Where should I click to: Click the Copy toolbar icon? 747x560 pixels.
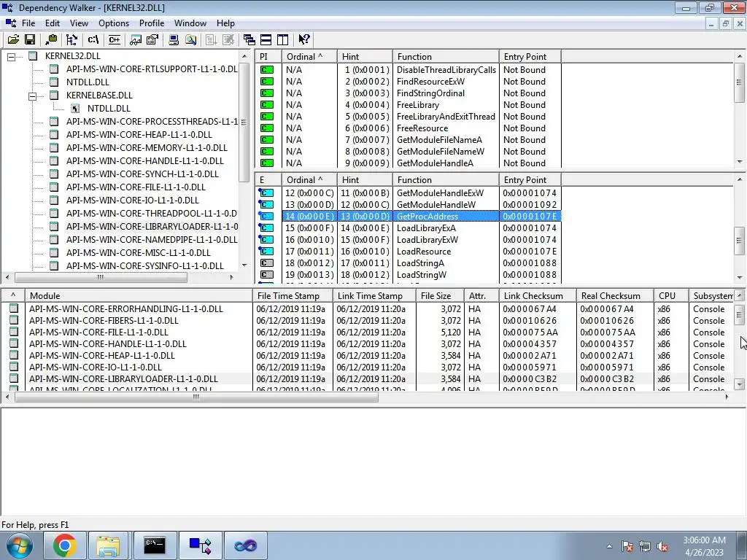(51, 39)
